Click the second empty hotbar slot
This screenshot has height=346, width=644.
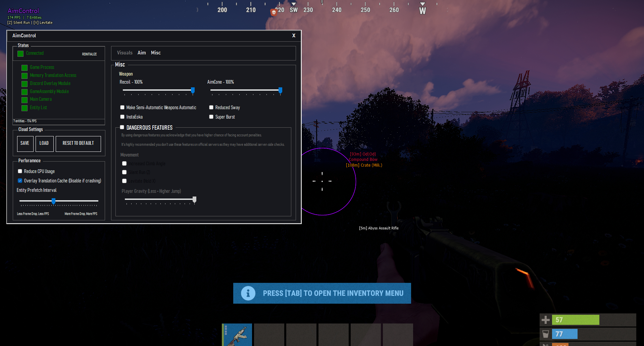[301, 335]
